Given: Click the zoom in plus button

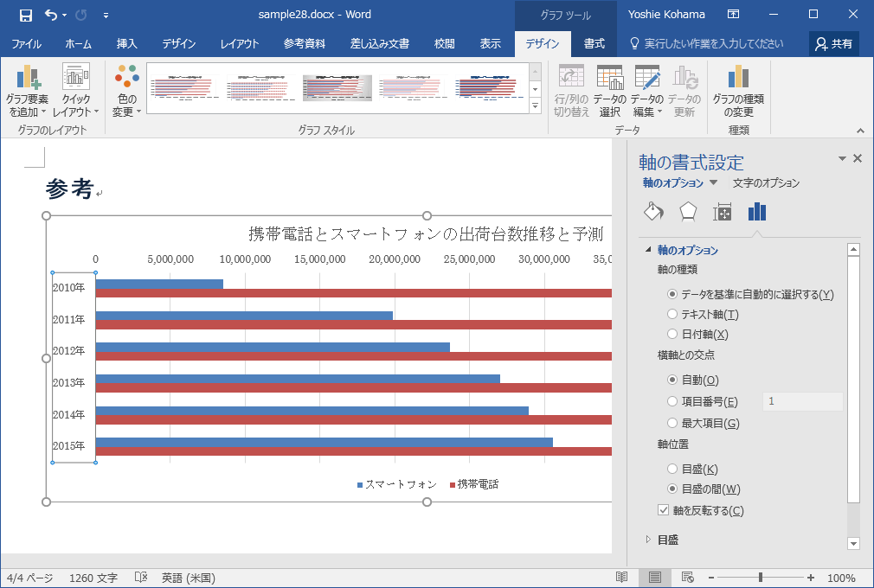Looking at the screenshot, I should click(811, 578).
